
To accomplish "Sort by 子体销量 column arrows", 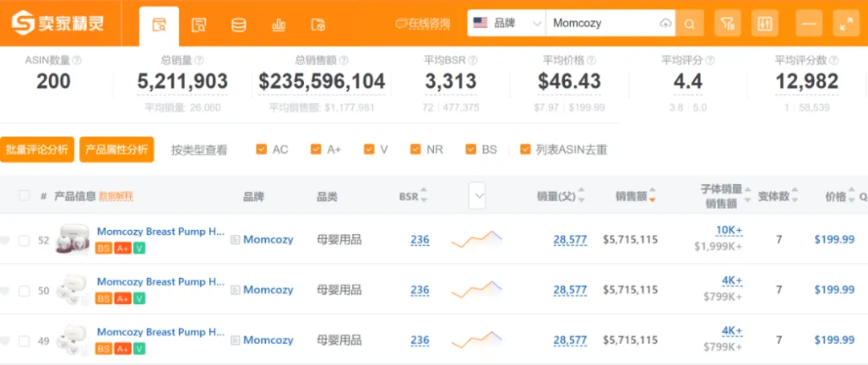I will click(747, 195).
